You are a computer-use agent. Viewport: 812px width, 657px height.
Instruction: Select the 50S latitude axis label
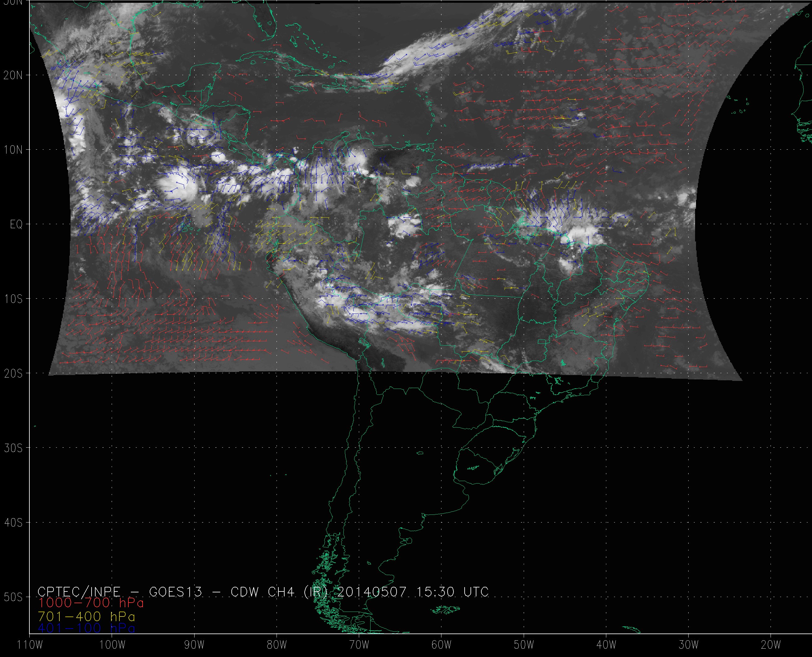[13, 597]
